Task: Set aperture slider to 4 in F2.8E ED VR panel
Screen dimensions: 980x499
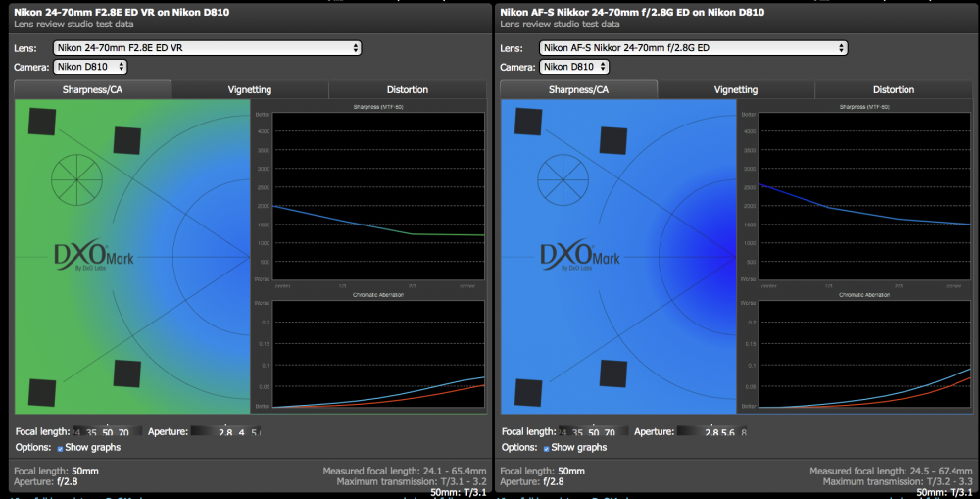Action: (x=241, y=432)
